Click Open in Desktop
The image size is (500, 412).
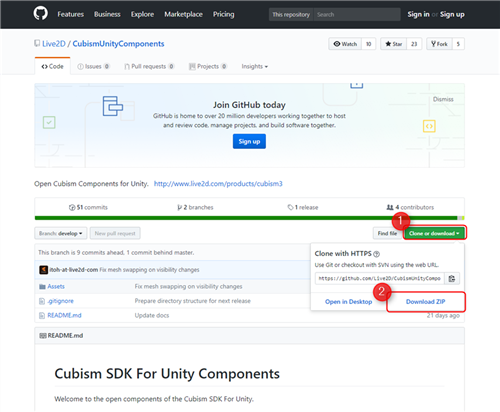coord(349,302)
